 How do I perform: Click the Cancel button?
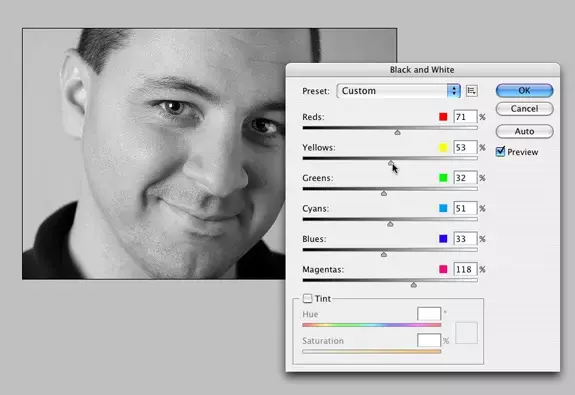tap(524, 109)
